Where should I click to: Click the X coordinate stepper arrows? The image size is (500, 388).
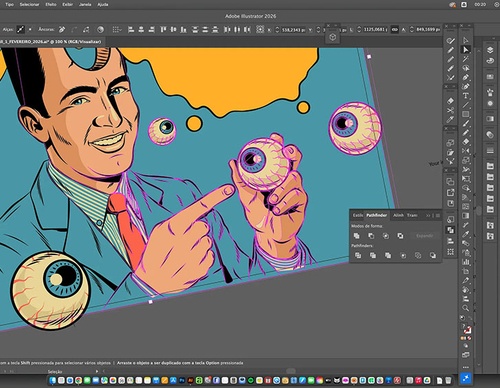(x=277, y=30)
